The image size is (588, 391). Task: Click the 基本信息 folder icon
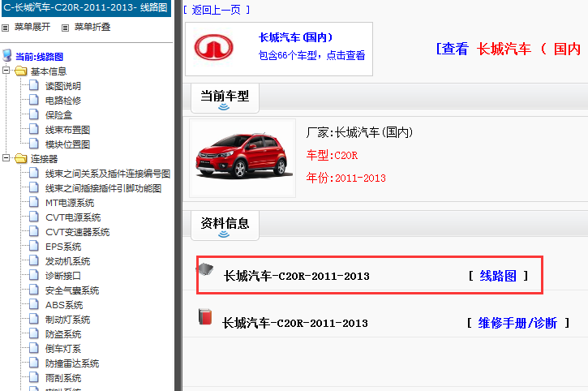coord(21,71)
